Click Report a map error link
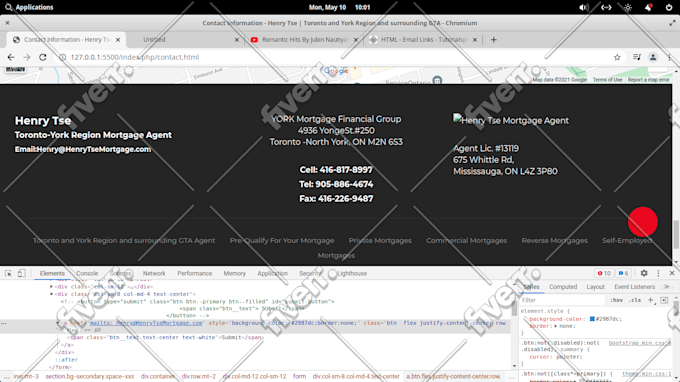680x382 pixels. coord(648,80)
